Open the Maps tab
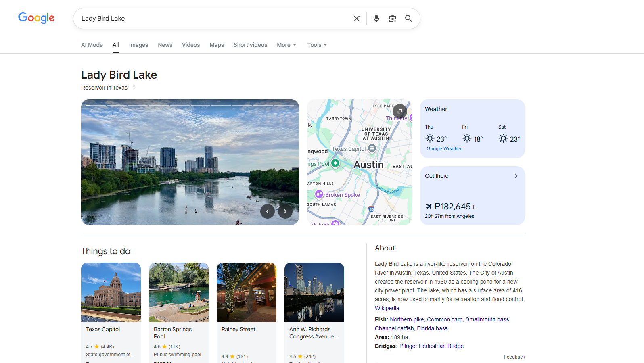Screen dimensions: 644x363 click(217, 45)
